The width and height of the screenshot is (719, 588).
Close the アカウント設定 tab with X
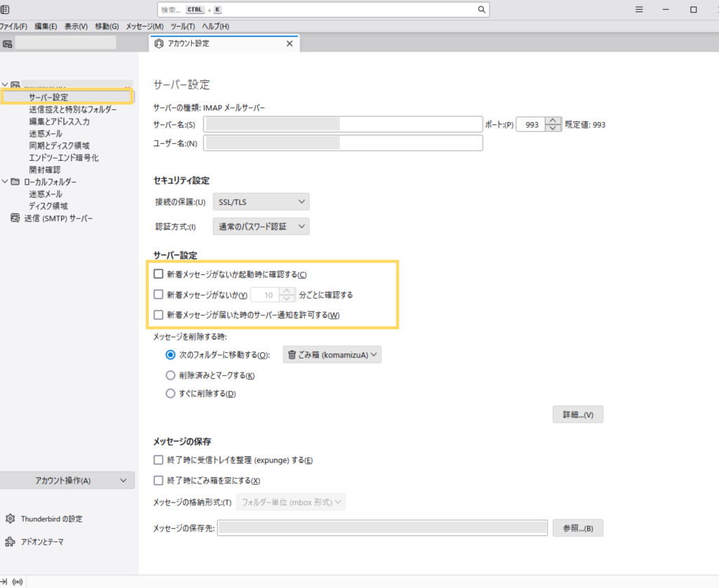click(x=289, y=44)
